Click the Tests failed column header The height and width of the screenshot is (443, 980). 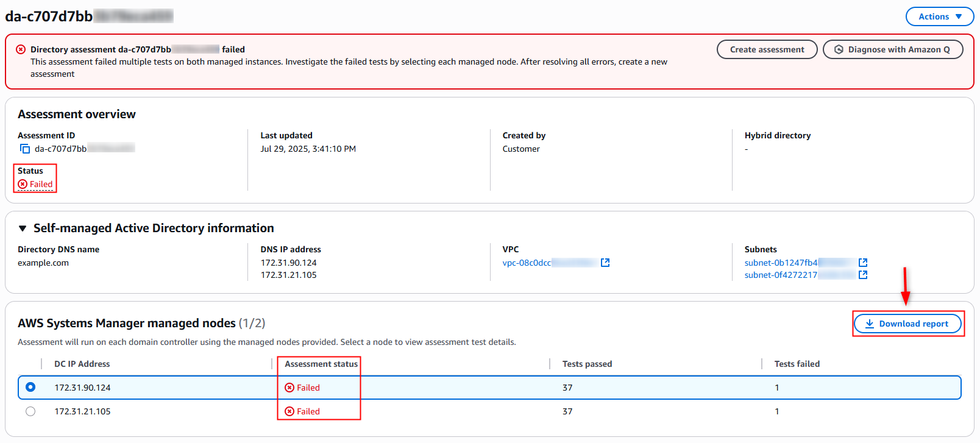pyautogui.click(x=797, y=364)
